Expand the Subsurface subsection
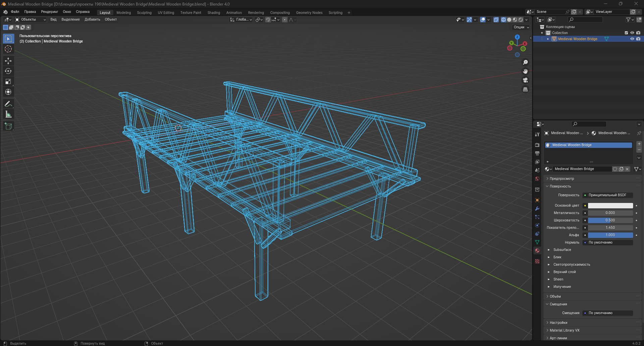The height and width of the screenshot is (346, 644). click(562, 250)
